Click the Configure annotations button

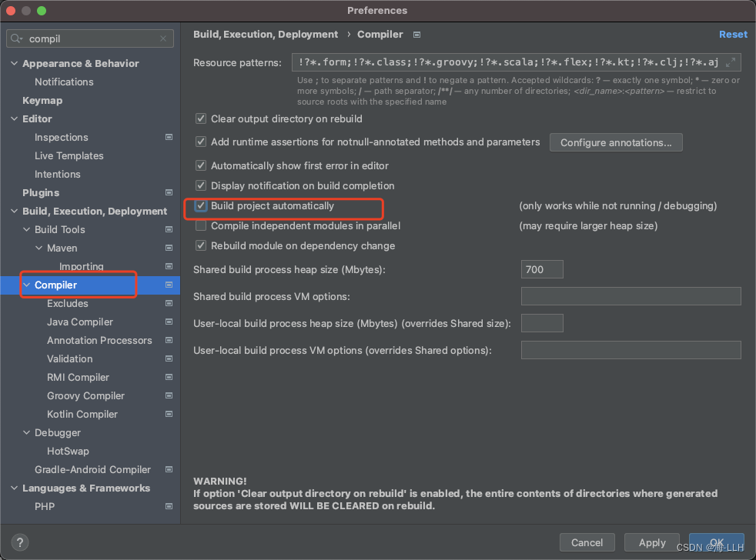(616, 142)
